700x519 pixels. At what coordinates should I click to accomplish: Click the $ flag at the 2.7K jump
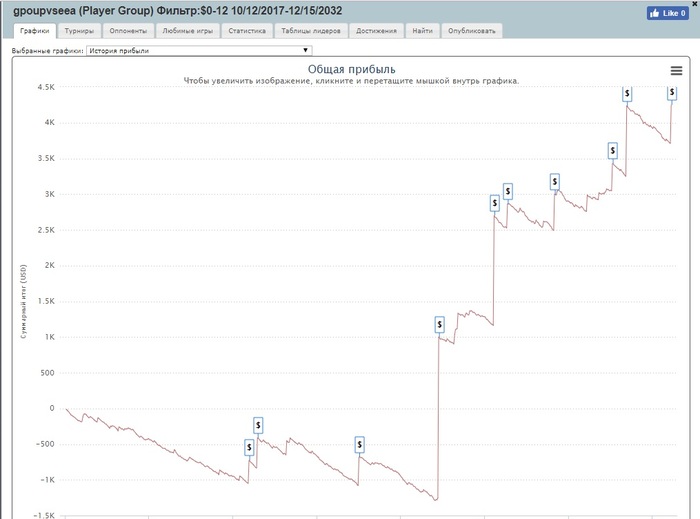(x=495, y=203)
